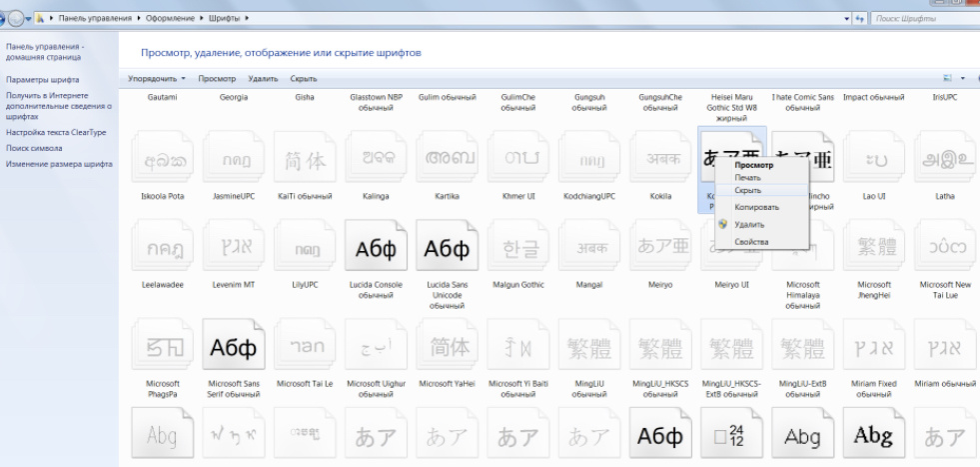The width and height of the screenshot is (980, 467).
Task: Open Получить в Интернете дополнительные сведения link
Action: point(59,106)
